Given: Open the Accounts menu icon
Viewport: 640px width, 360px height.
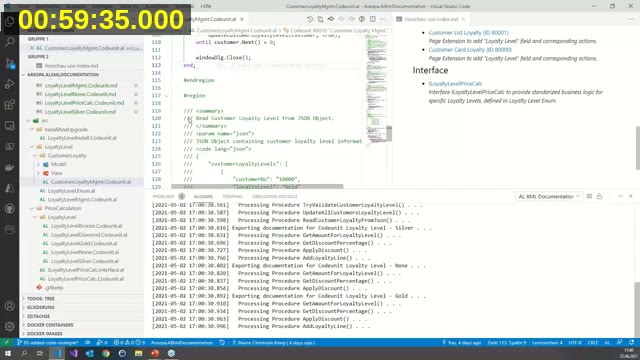Looking at the screenshot, I should (x=9, y=306).
